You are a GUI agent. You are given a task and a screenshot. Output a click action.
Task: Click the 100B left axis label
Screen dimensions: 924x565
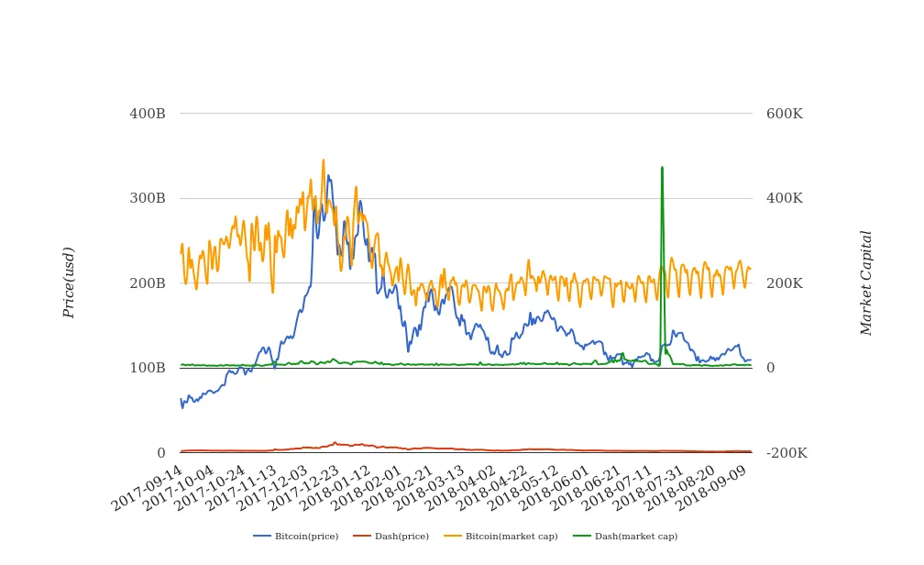pyautogui.click(x=148, y=368)
